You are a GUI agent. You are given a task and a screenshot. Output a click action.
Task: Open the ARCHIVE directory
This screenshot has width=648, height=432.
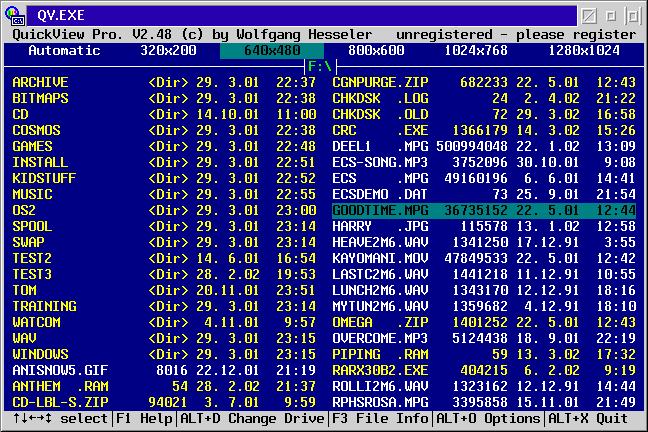click(164, 82)
